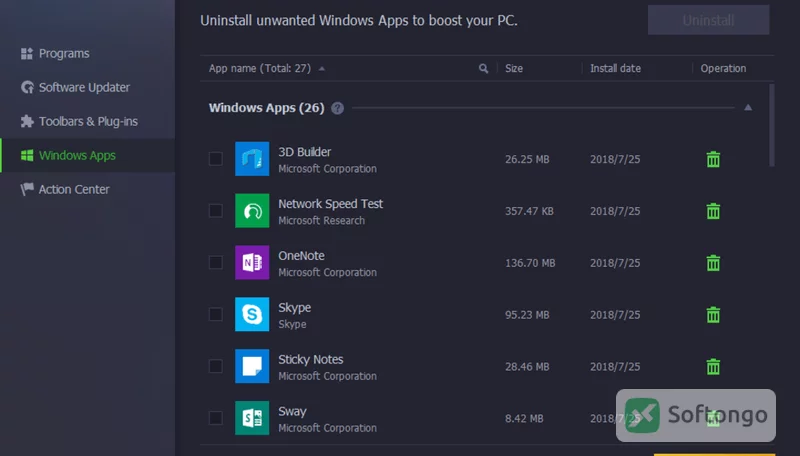
Task: Tick the Network Speed Test checkbox
Action: [x=216, y=211]
